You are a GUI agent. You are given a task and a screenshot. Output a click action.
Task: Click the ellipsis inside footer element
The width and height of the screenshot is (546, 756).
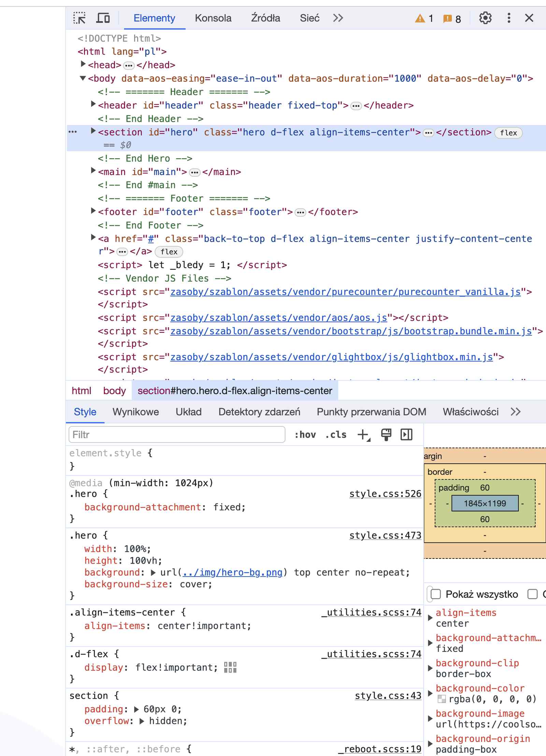[x=300, y=213]
